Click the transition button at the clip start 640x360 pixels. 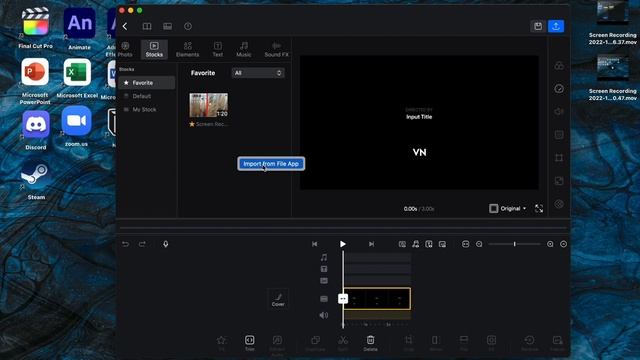[x=343, y=299]
